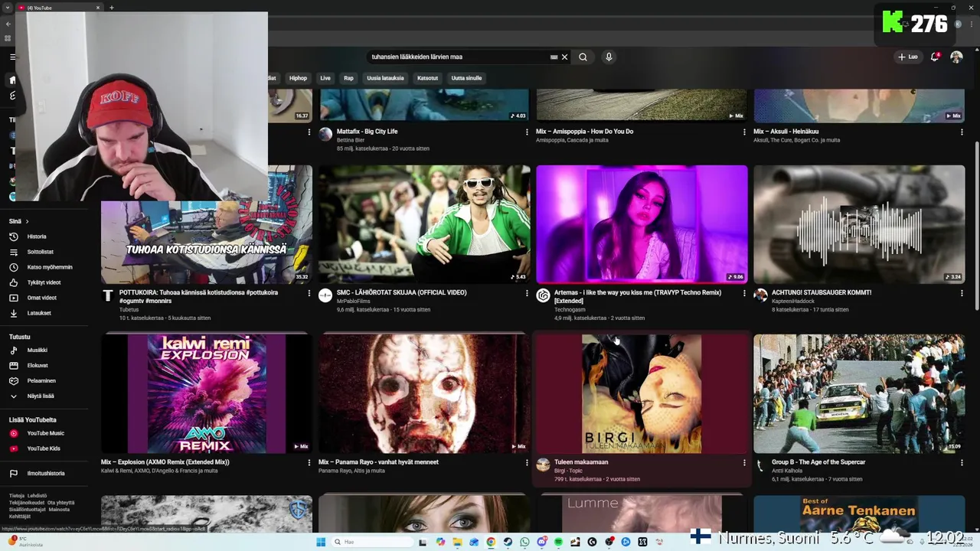Open the browser tab search dropdown

tap(8, 8)
